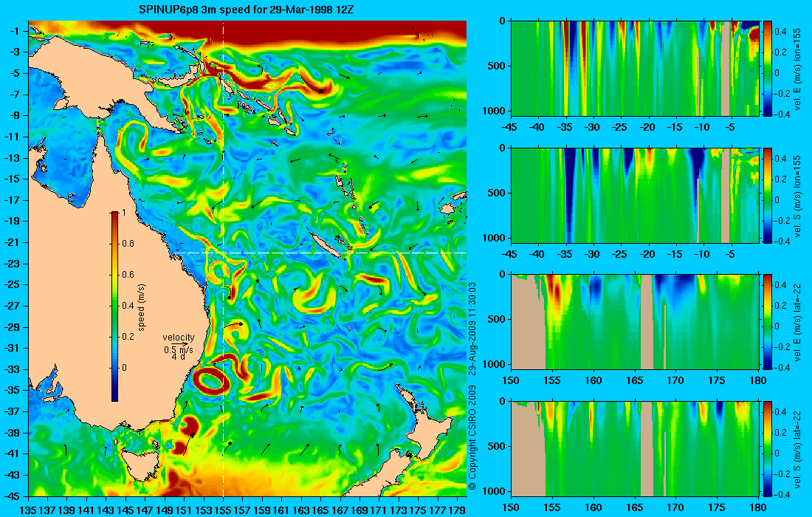Click New Zealand's North Island on the map
The width and height of the screenshot is (812, 517).
[x=430, y=430]
